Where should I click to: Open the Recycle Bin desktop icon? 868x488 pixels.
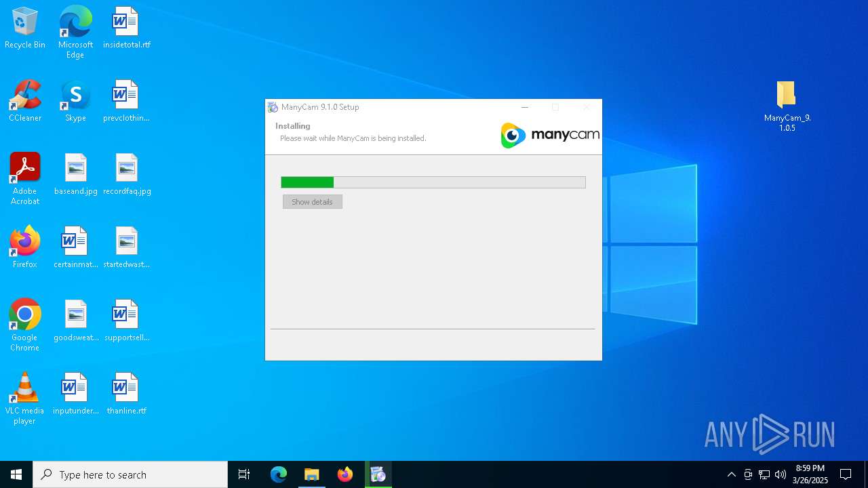pos(25,28)
